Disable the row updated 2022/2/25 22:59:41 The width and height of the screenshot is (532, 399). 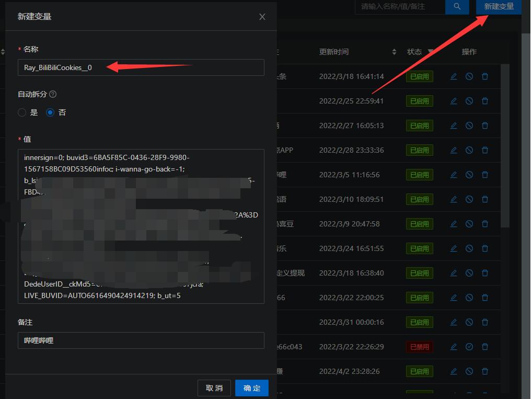469,101
